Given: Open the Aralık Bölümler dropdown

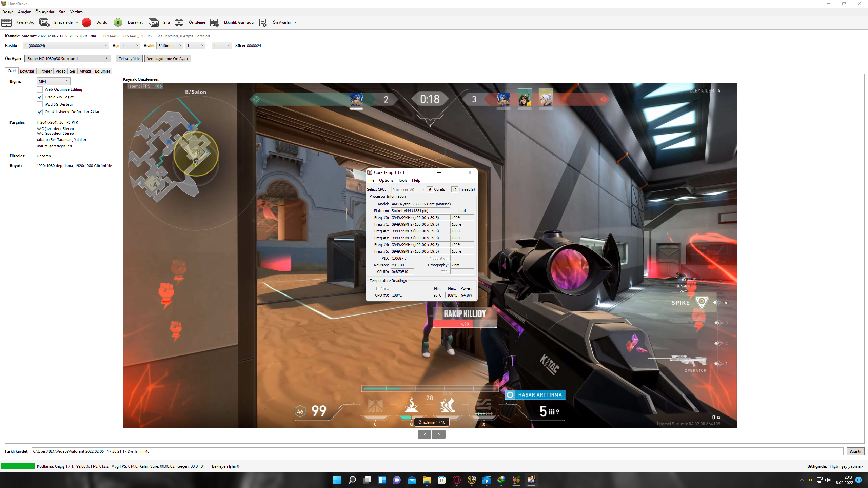Looking at the screenshot, I should point(170,46).
